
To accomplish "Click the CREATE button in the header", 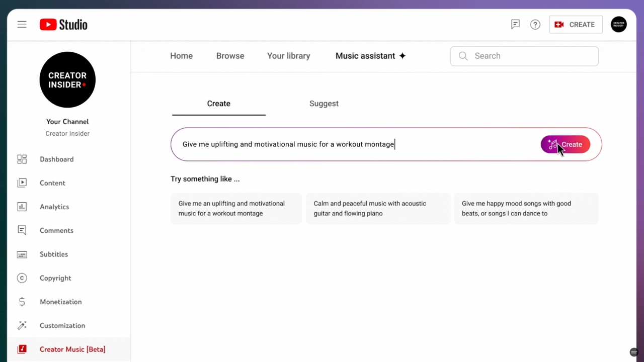I will (576, 24).
